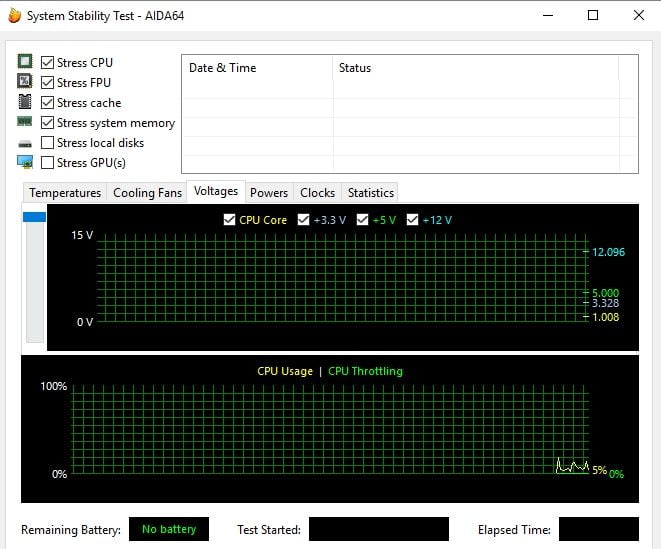Click the Status column header
The height and width of the screenshot is (549, 661).
pos(476,68)
